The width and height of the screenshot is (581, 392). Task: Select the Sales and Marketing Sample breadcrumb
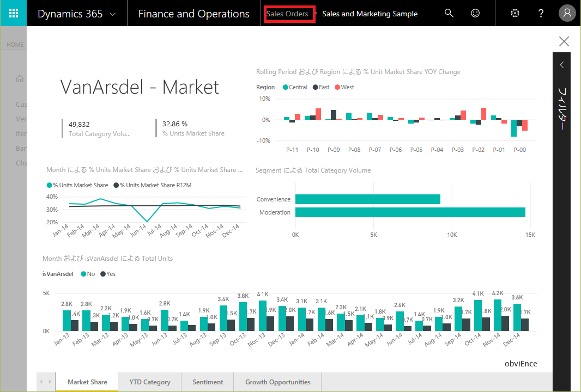point(370,14)
